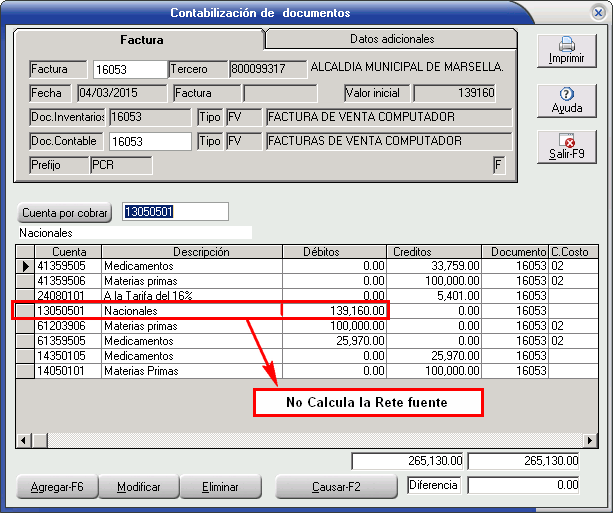Click the Débitos column header
The image size is (613, 513).
coord(327,252)
